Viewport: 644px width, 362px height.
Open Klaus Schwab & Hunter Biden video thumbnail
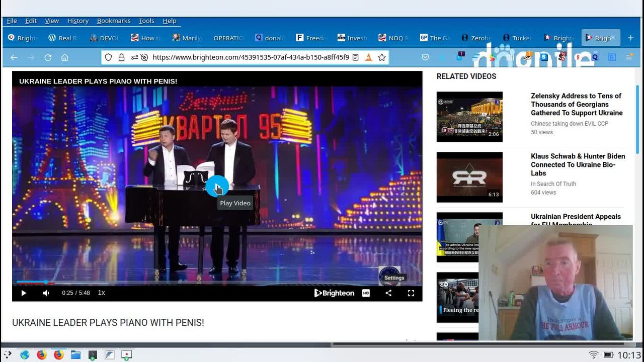(x=469, y=177)
